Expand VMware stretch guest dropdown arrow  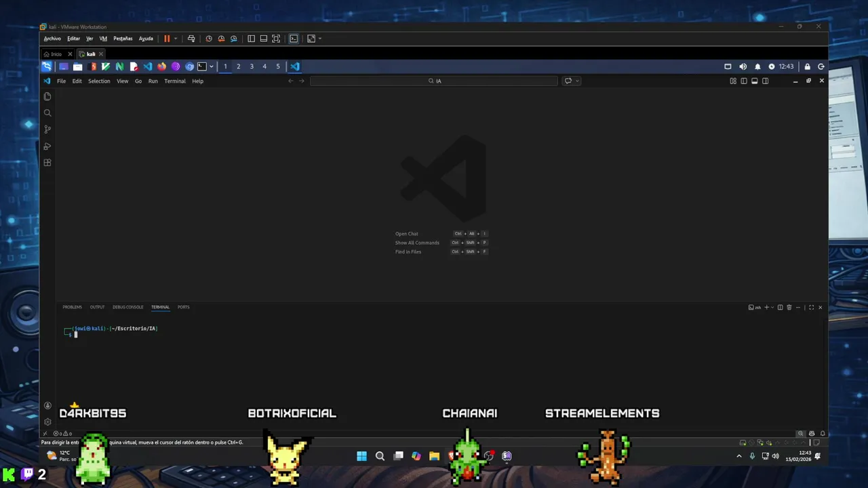click(x=319, y=39)
